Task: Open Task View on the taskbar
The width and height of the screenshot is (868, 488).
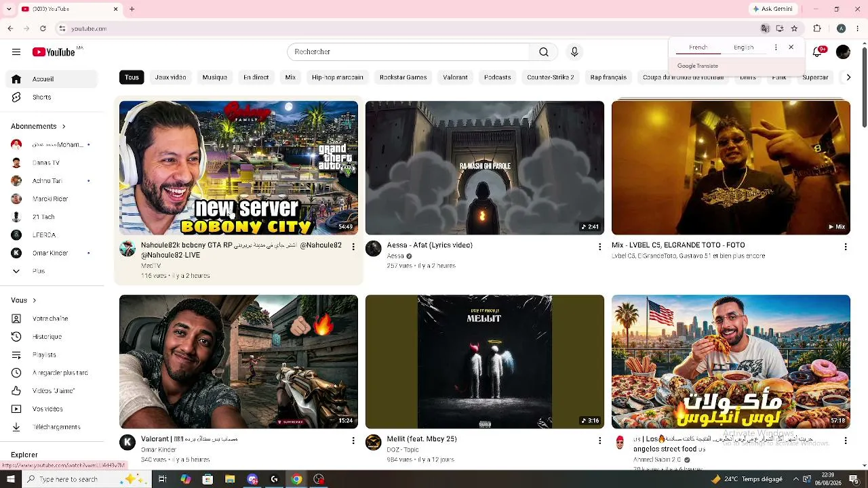Action: coord(163,479)
